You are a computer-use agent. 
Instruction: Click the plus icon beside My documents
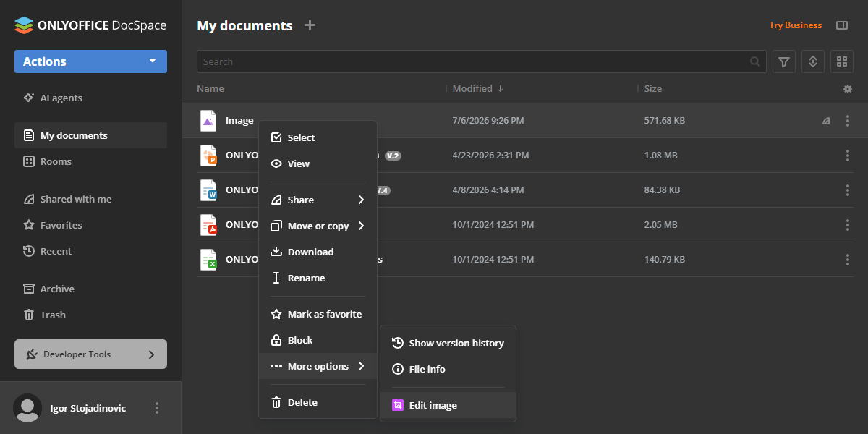pyautogui.click(x=310, y=25)
